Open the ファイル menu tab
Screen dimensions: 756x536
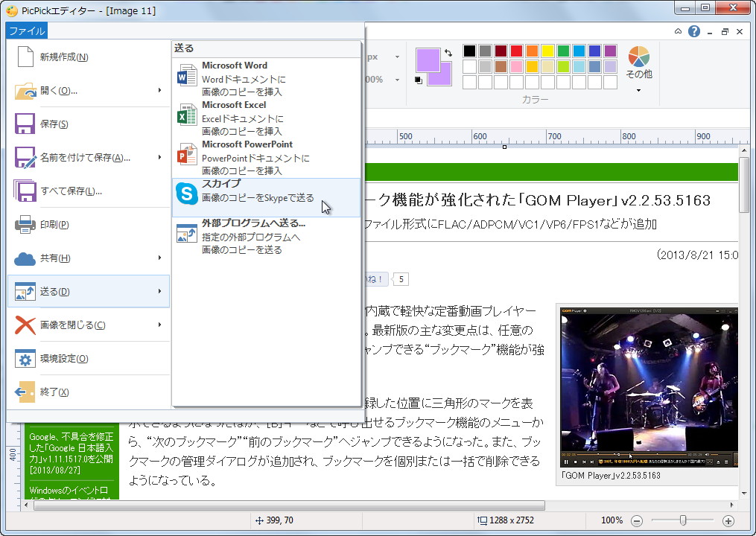coord(26,31)
